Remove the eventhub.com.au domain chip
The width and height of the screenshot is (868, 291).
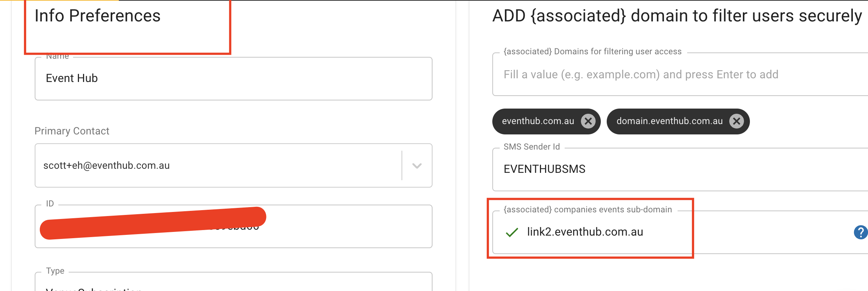tap(588, 121)
